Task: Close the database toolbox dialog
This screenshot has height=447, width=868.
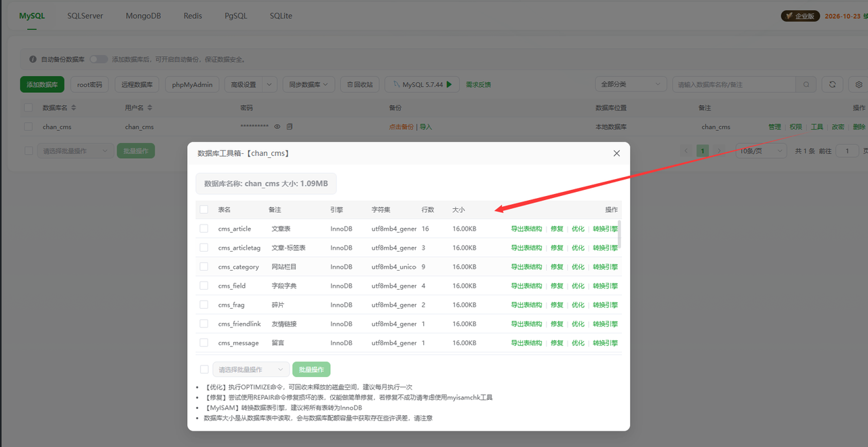Action: [616, 153]
